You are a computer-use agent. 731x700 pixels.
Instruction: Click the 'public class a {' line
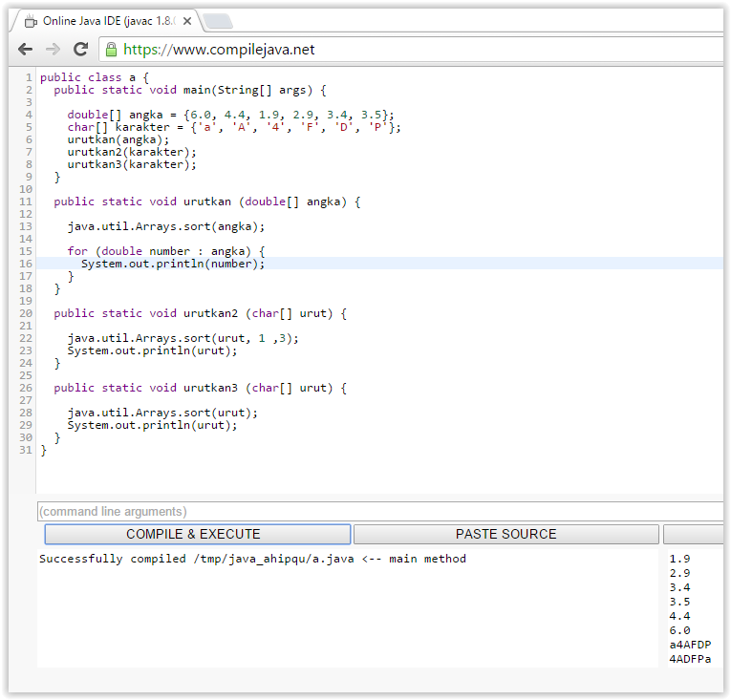95,77
